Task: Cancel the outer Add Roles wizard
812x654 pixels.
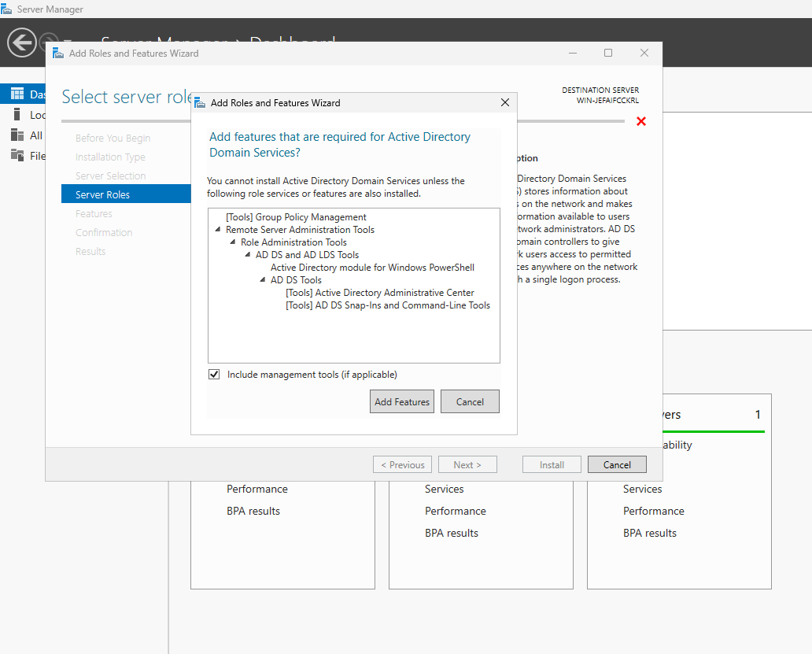Action: [617, 464]
